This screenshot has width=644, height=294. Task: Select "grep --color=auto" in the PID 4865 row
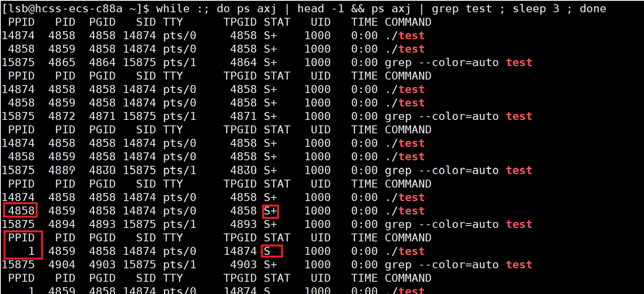(x=442, y=63)
